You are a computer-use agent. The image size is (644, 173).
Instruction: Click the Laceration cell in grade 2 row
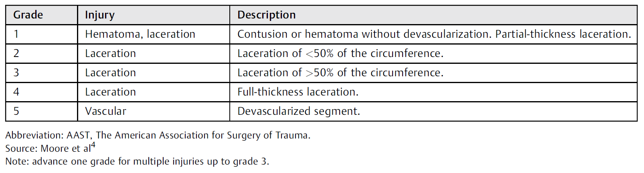154,53
